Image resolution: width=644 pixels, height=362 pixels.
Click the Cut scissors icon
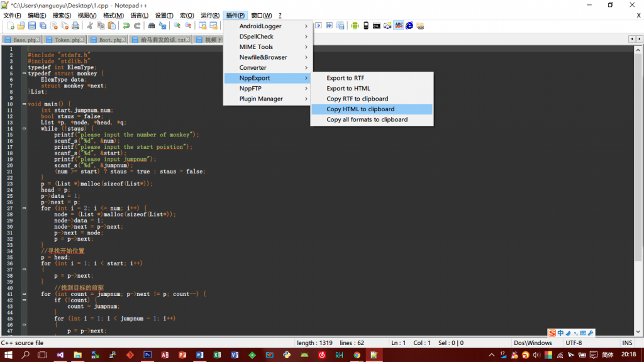click(89, 26)
